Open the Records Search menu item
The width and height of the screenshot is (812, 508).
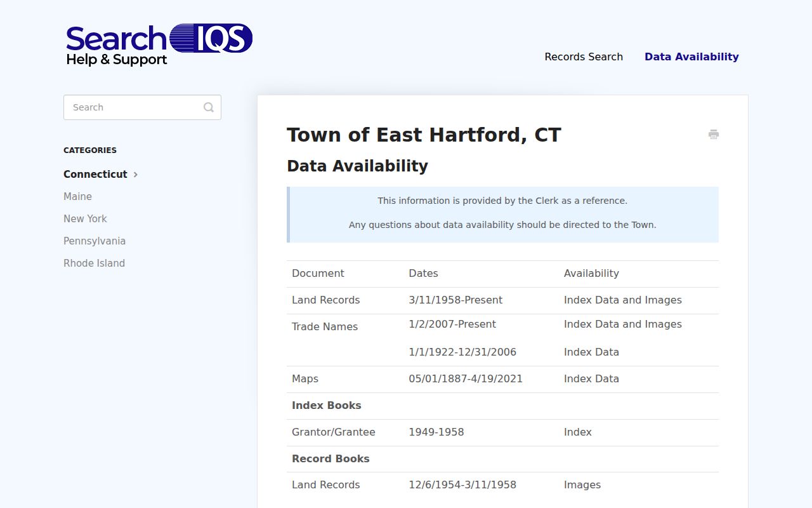[x=584, y=57]
